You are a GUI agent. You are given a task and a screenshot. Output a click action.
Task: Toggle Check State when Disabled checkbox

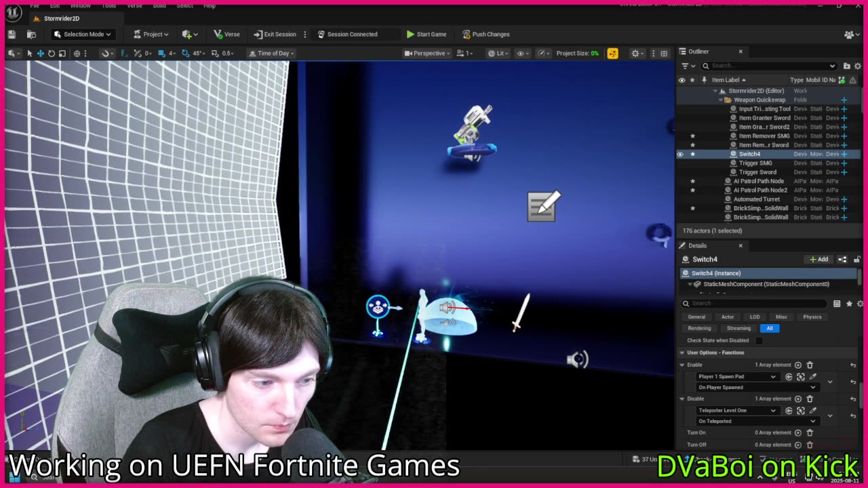click(759, 340)
